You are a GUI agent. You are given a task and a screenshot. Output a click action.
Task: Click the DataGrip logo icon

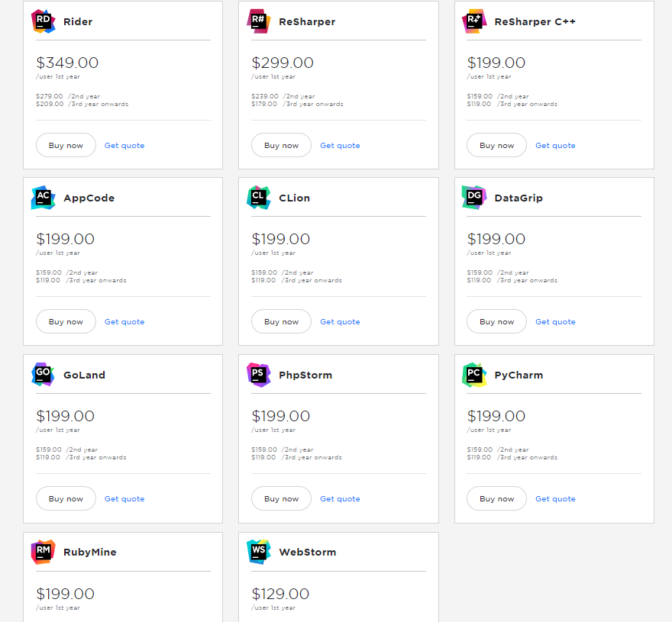[x=474, y=198]
